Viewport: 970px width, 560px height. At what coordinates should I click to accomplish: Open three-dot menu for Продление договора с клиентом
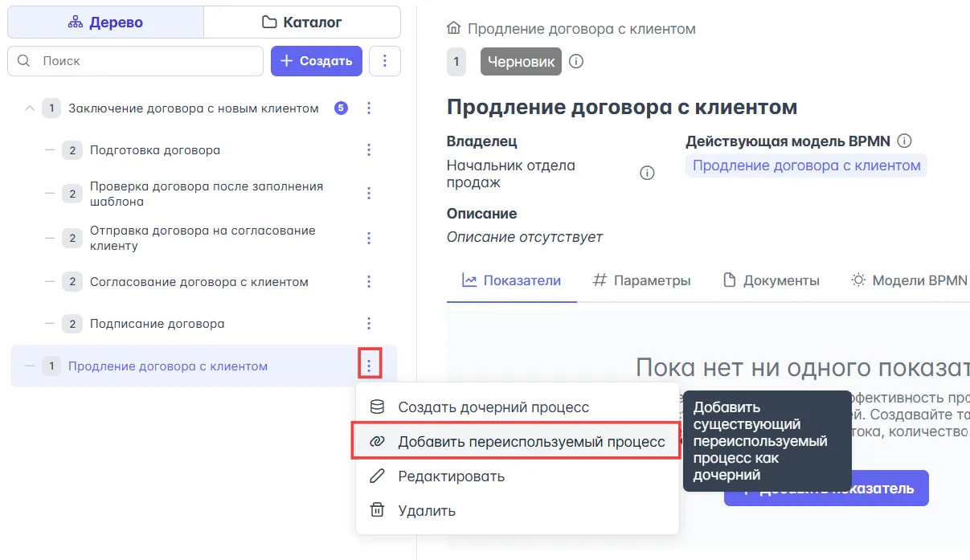pyautogui.click(x=369, y=366)
